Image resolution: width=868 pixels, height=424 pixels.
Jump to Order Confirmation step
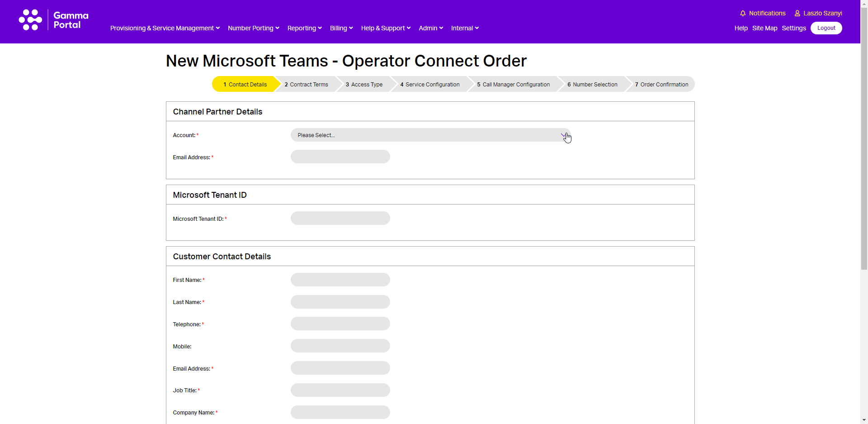tap(661, 84)
